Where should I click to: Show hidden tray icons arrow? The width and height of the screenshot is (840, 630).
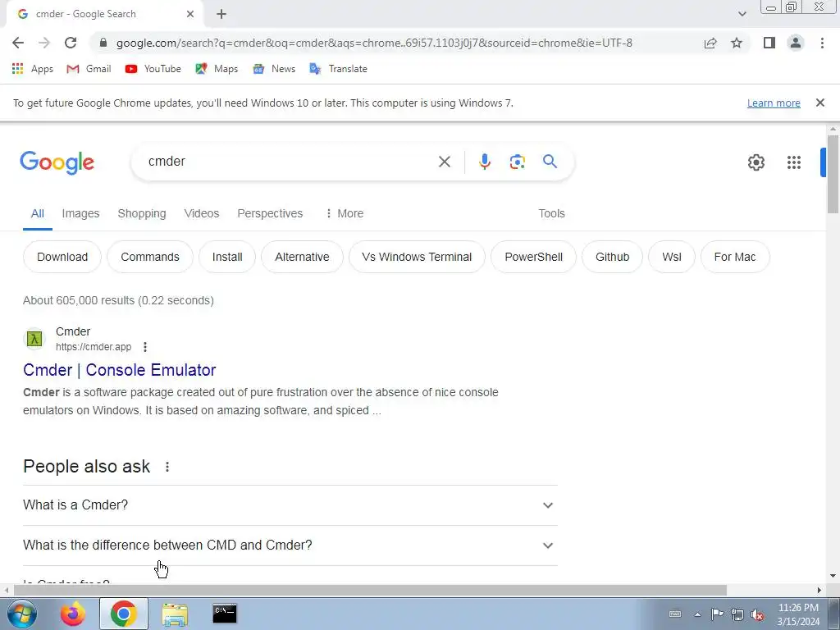coord(697,614)
